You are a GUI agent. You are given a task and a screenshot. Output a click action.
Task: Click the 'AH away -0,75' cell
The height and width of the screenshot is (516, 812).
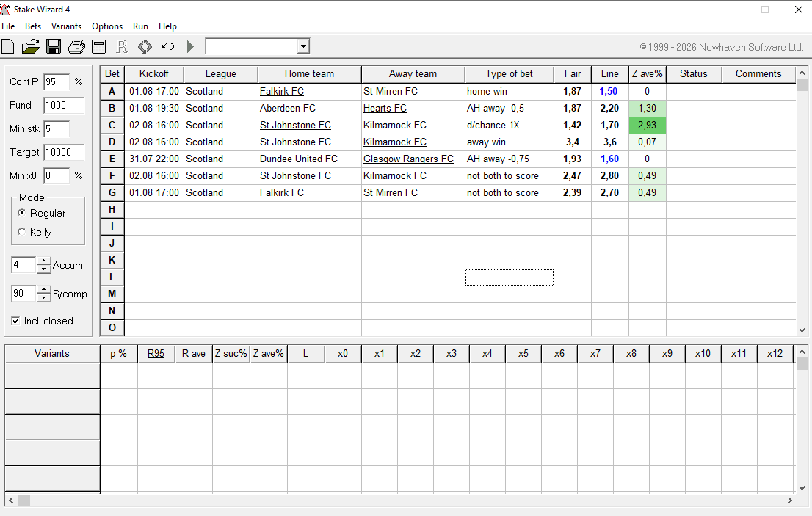point(509,159)
